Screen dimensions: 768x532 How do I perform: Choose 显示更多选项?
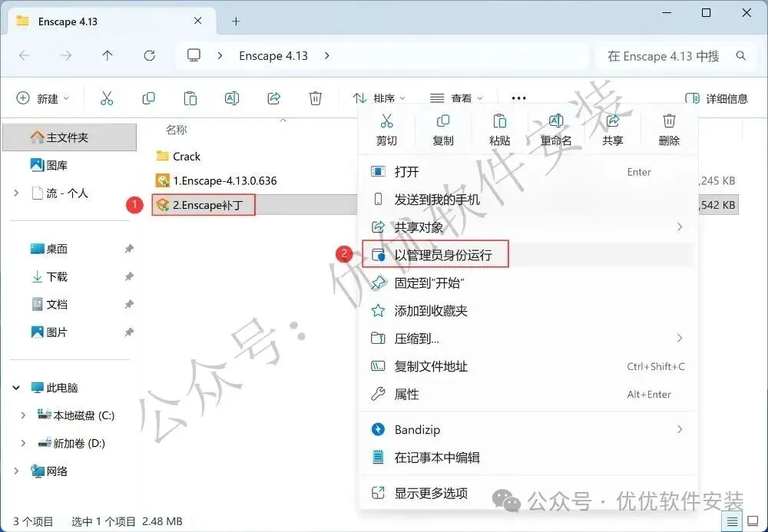[528, 493]
